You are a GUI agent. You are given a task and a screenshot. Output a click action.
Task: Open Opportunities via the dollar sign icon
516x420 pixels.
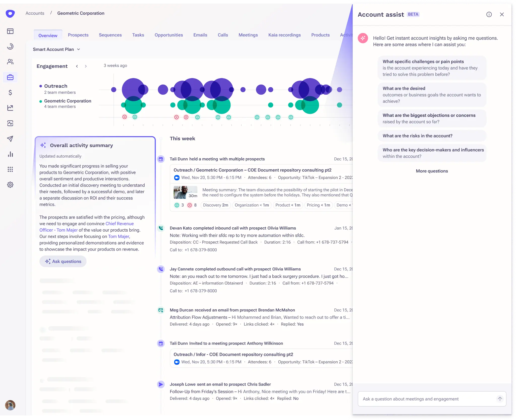pos(10,93)
